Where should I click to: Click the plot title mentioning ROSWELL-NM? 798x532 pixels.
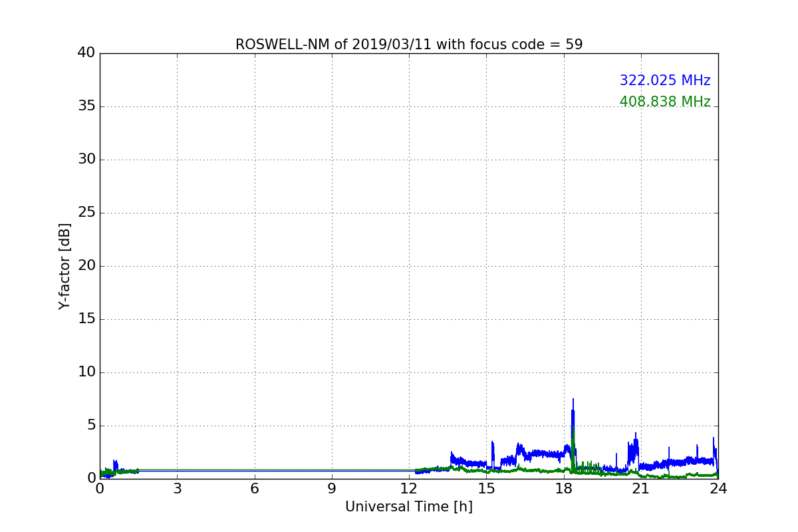pos(409,45)
